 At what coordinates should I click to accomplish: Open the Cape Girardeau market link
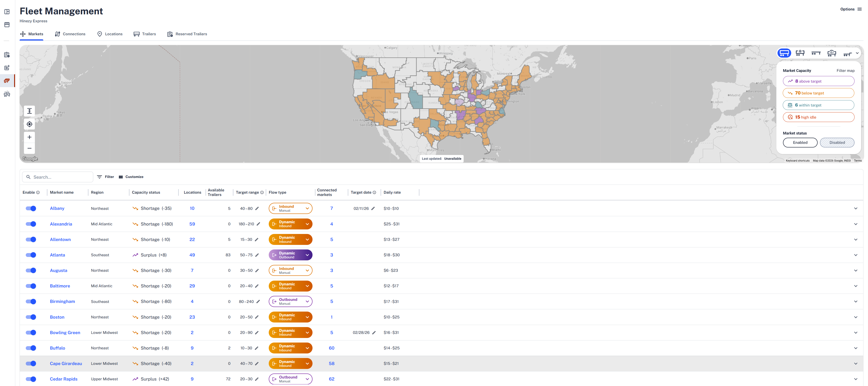(66, 364)
